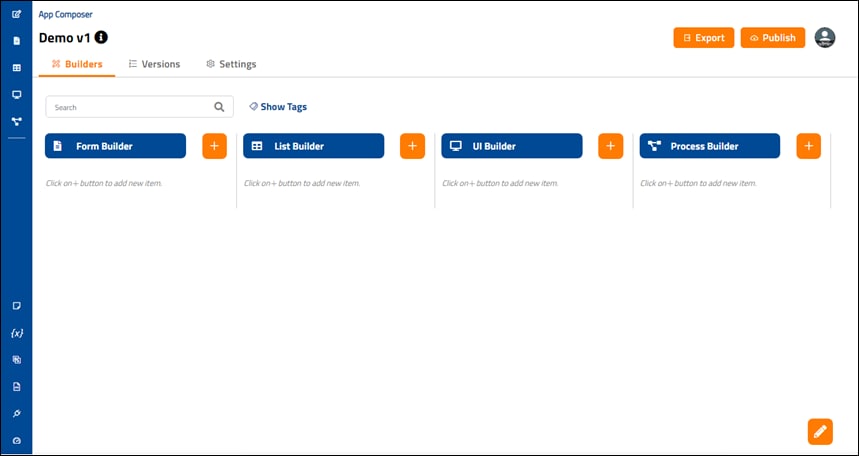Click the info icon next to Demo v1

pos(101,37)
